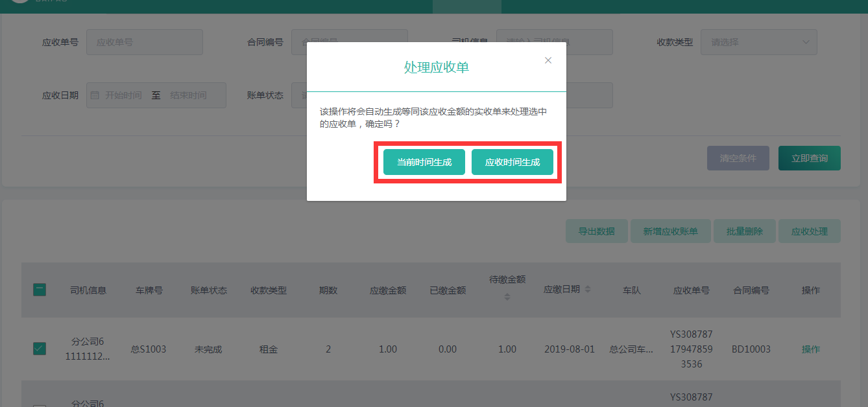Select the 开始时间 date field
Screen dimensions: 868x407
[x=123, y=95]
